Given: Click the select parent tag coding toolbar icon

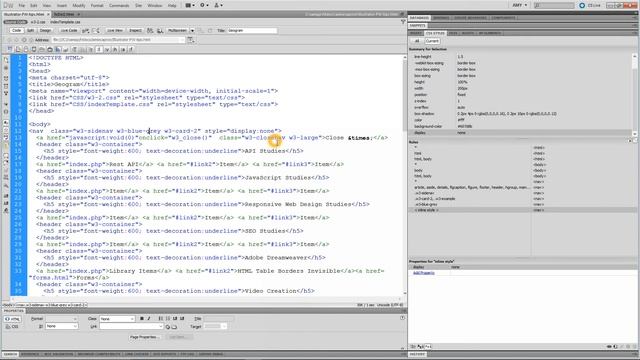Looking at the screenshot, I should tap(6, 104).
